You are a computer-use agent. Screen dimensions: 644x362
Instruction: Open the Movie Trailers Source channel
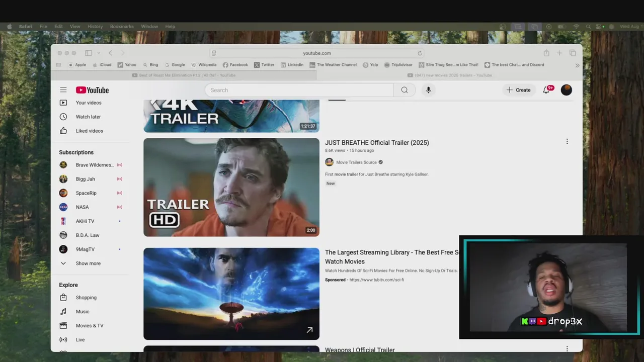click(356, 162)
